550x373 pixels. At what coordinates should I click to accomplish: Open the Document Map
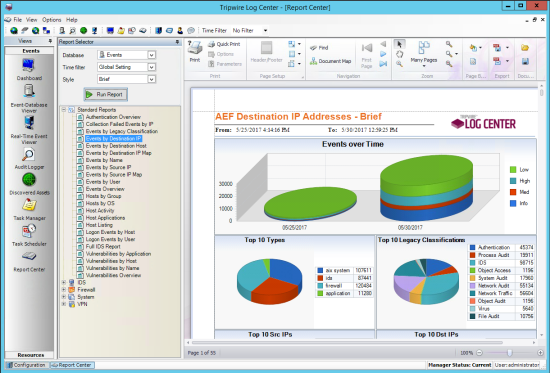pos(331,61)
